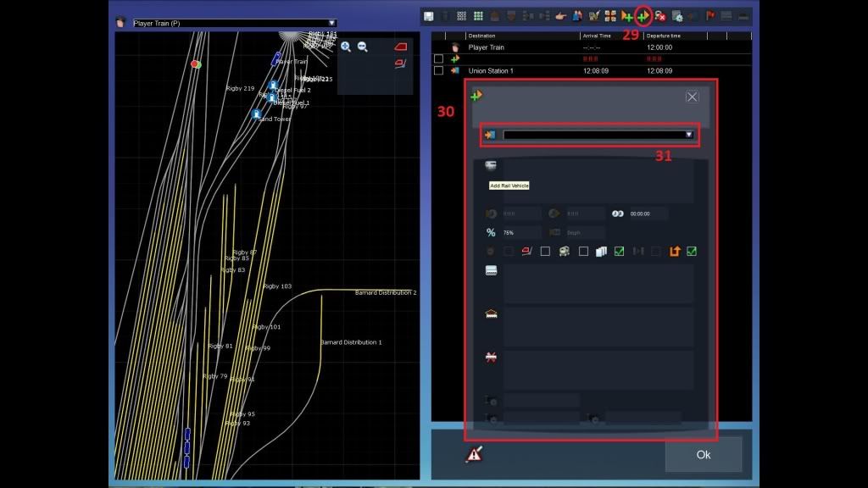The height and width of the screenshot is (488, 868).
Task: Select the Sand Tower marker on the map
Action: click(256, 114)
